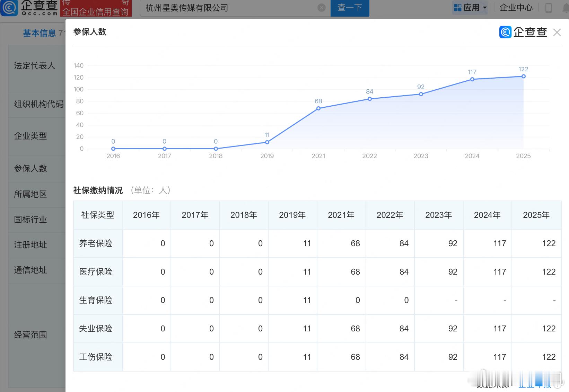Click the 2017 data point on chart
Image resolution: width=569 pixels, height=392 pixels.
pos(165,149)
